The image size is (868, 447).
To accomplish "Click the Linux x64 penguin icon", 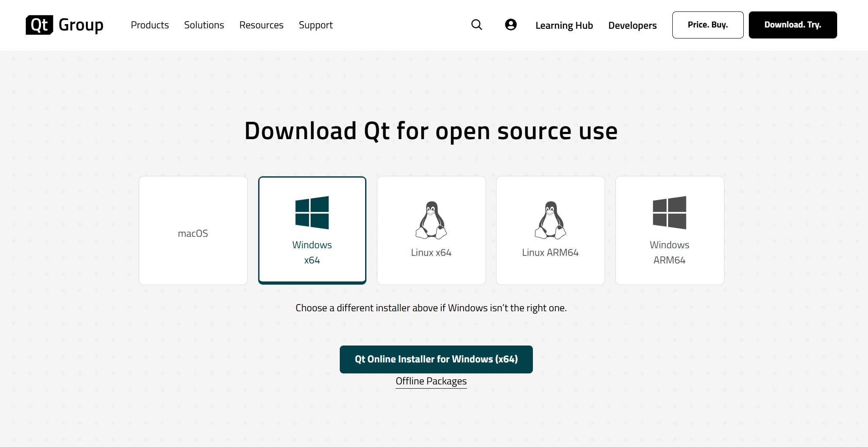I will point(431,220).
